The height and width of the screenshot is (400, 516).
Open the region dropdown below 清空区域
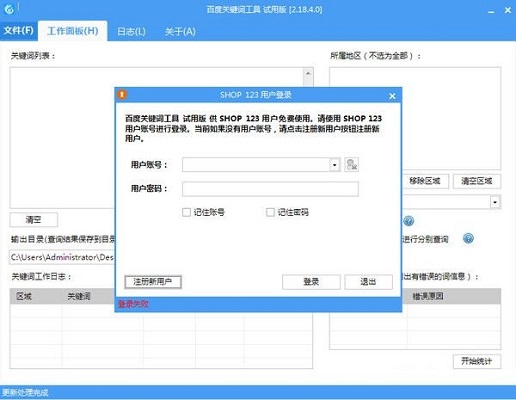coord(495,202)
